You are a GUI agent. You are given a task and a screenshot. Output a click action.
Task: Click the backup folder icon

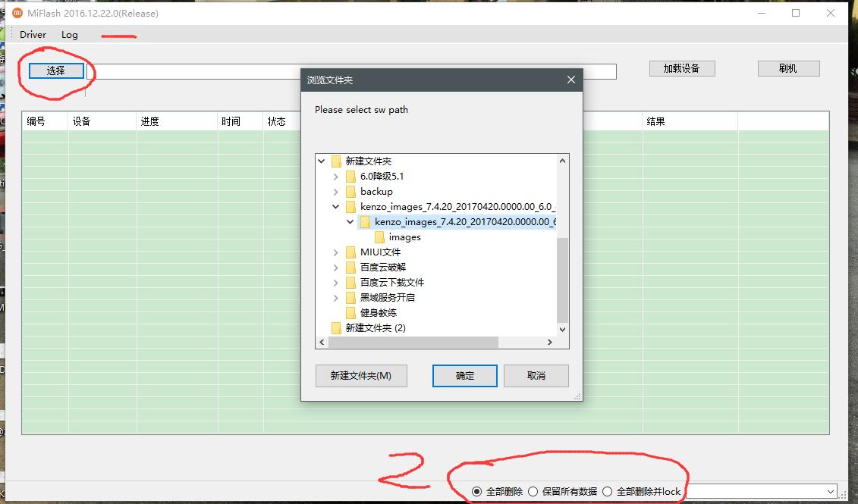tap(350, 191)
